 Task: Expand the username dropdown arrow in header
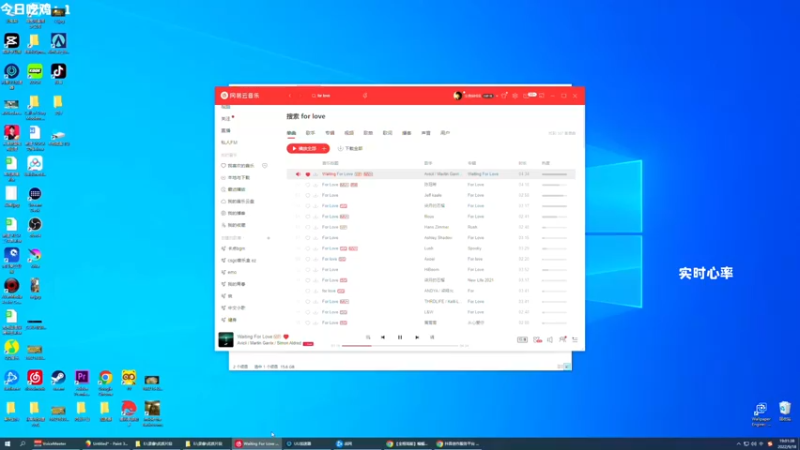[497, 96]
